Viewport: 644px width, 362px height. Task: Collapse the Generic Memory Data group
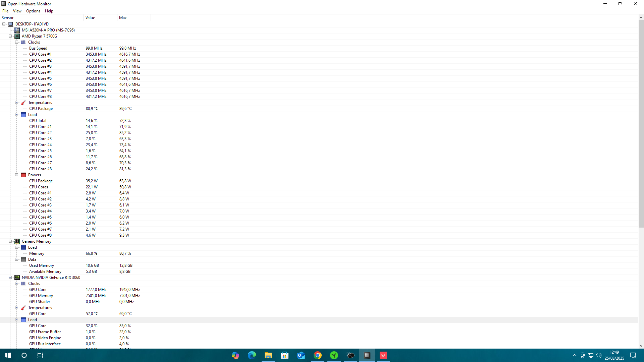17,259
